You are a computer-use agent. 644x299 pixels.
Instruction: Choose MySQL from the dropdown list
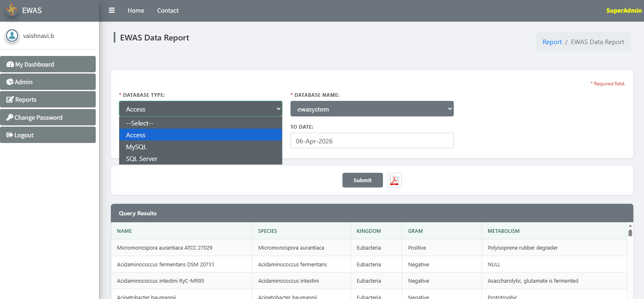[x=200, y=147]
